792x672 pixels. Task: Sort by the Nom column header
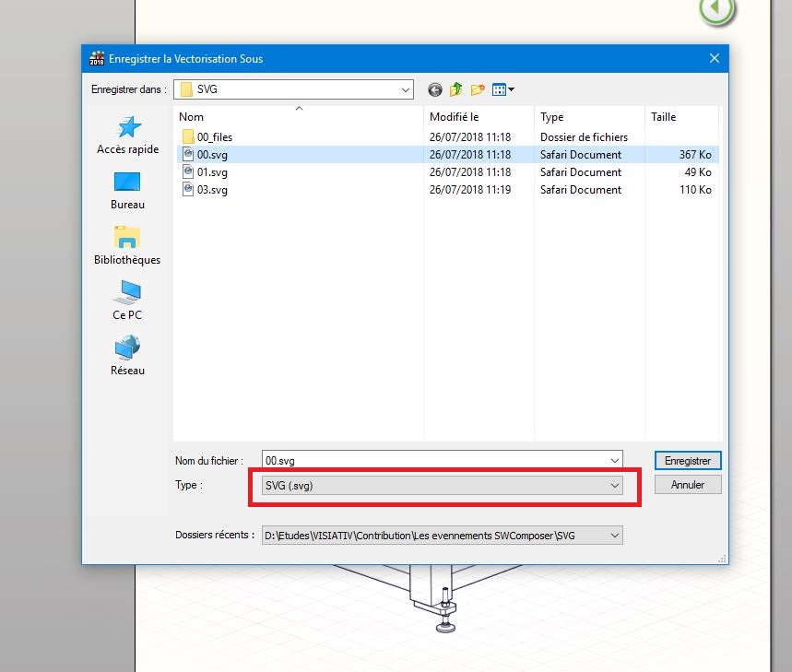192,117
